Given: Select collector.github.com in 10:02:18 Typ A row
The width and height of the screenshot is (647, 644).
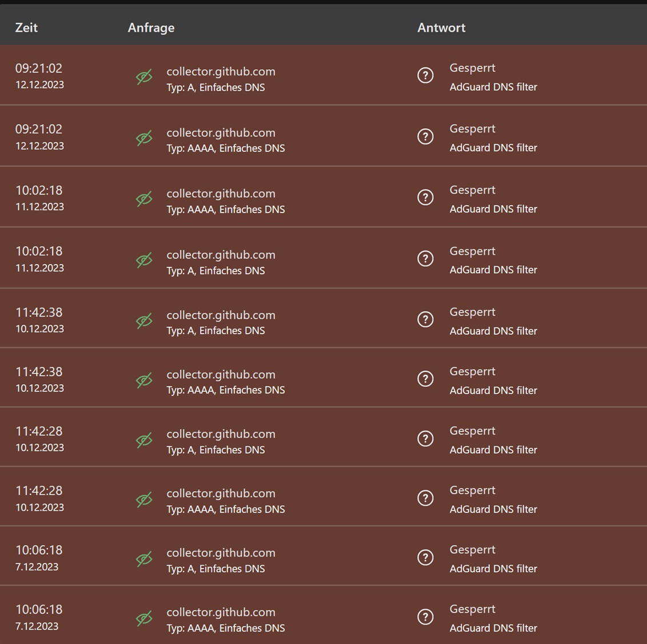Looking at the screenshot, I should [221, 255].
